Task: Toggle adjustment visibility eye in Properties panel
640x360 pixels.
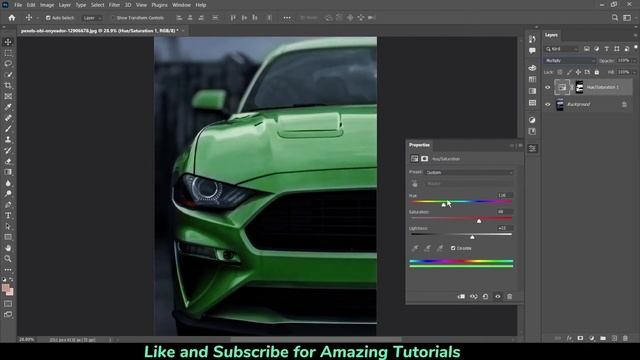Action: [498, 296]
